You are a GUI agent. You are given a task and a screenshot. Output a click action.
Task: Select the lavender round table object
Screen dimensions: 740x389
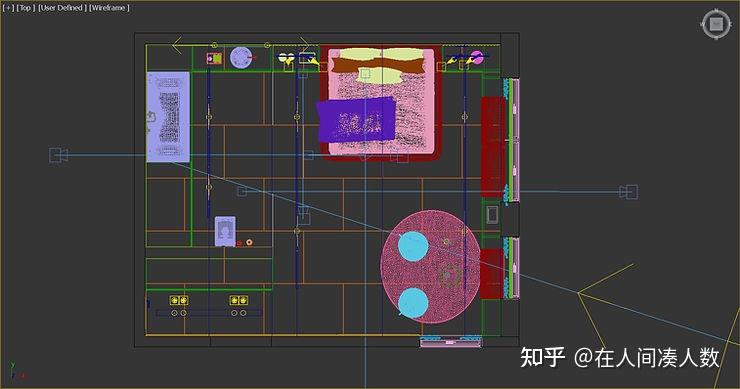tap(241, 58)
